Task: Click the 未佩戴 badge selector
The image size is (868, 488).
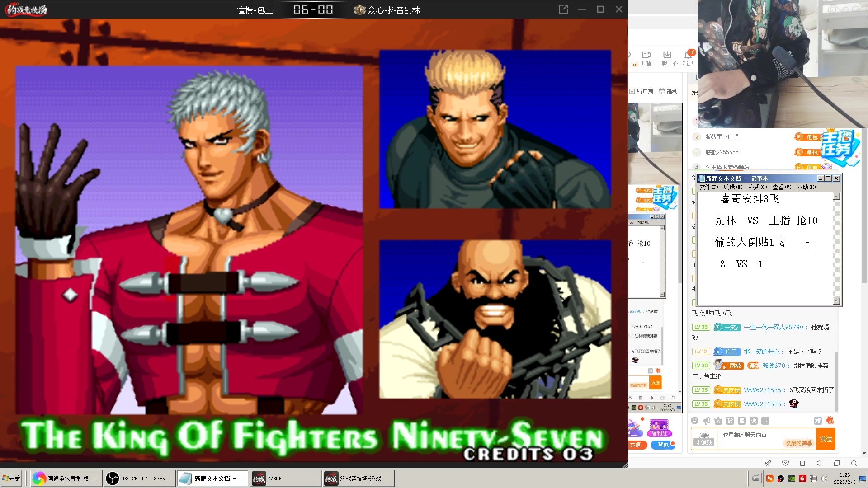Action: pos(704,439)
